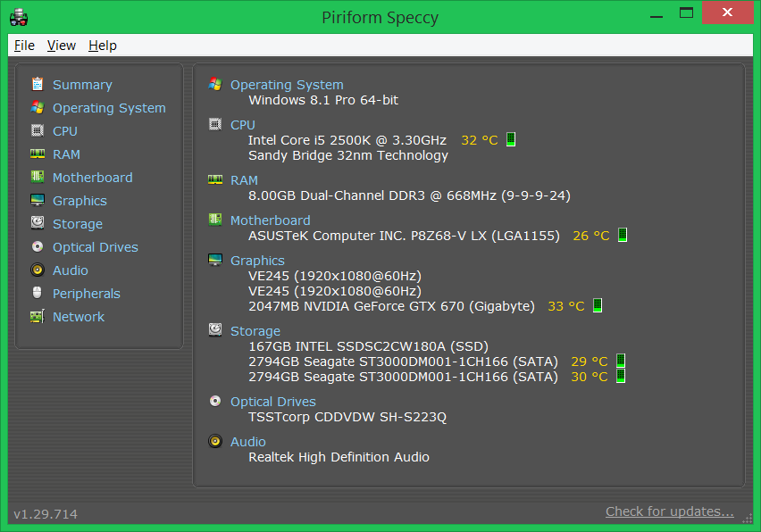Screen dimensions: 761x532
Task: Select the CPU section in sidebar
Action: (65, 131)
